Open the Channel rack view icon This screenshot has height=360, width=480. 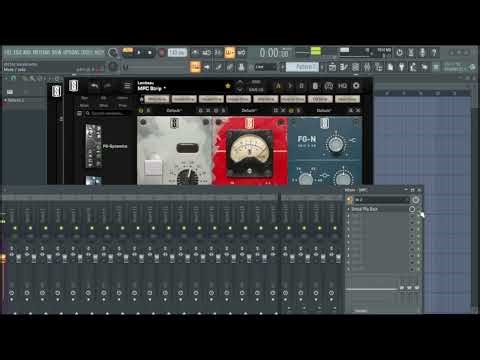(x=355, y=67)
